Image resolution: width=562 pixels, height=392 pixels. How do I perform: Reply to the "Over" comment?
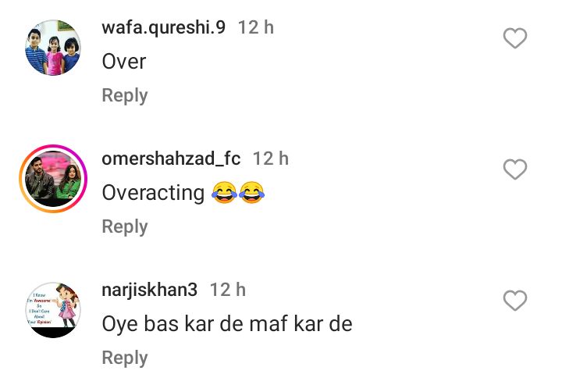[x=125, y=96]
